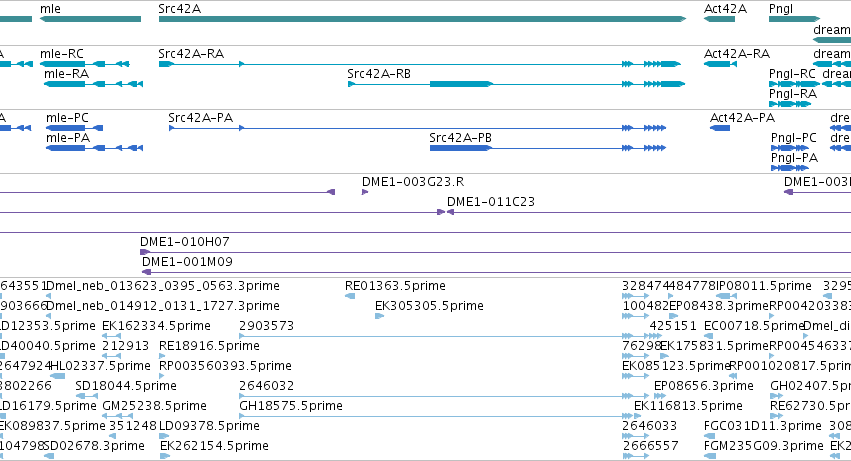
Task: Select the Act42A-PA protein feature
Action: tap(720, 128)
